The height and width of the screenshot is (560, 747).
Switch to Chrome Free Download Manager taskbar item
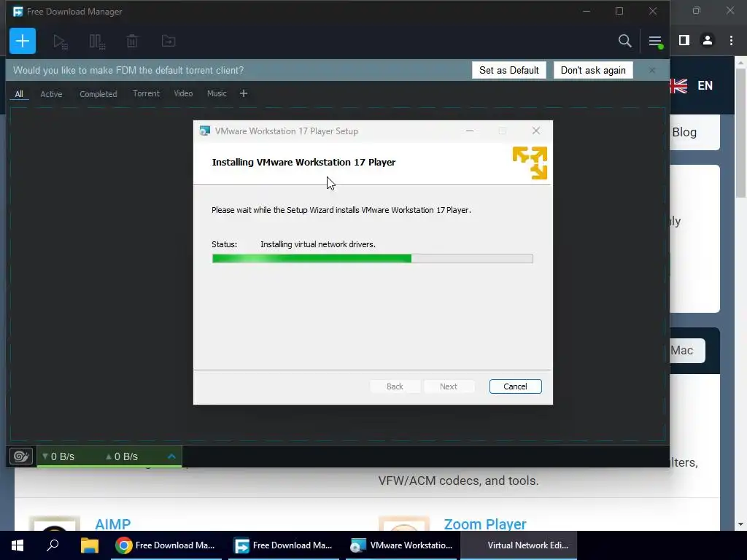tap(166, 545)
